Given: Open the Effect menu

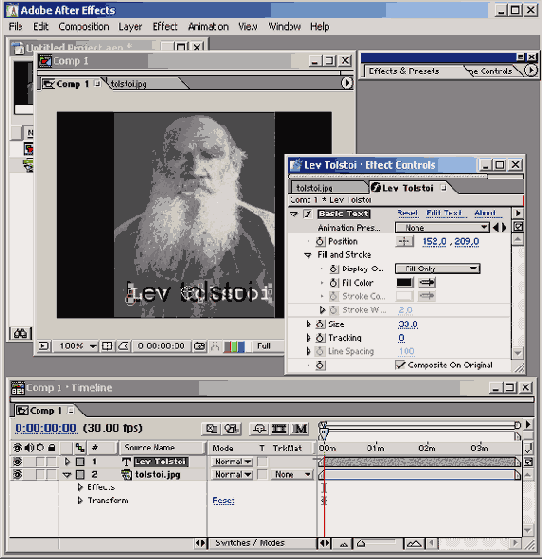Looking at the screenshot, I should (x=165, y=27).
